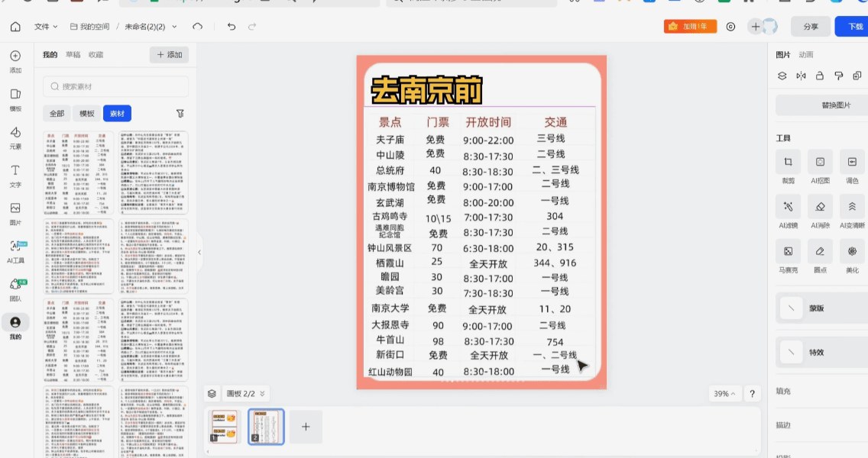Open the 我的 sidebar panel
Screen dimensions: 868x458
click(15, 328)
